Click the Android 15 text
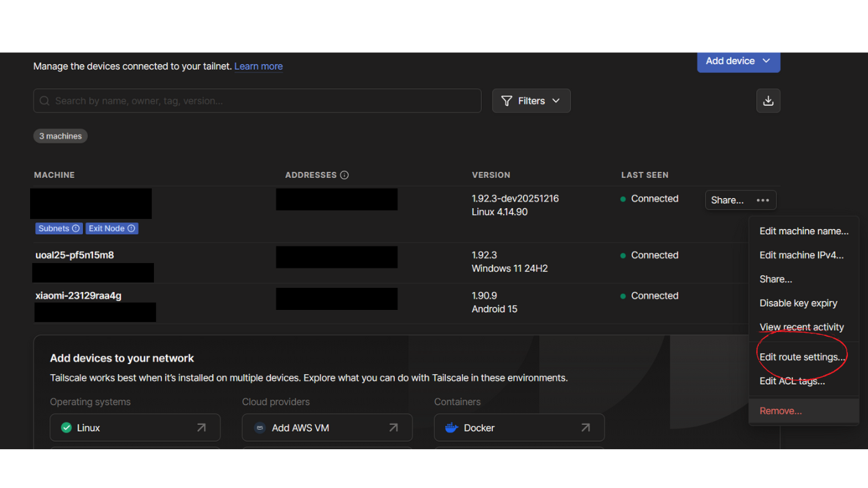The width and height of the screenshot is (868, 488). click(x=495, y=309)
